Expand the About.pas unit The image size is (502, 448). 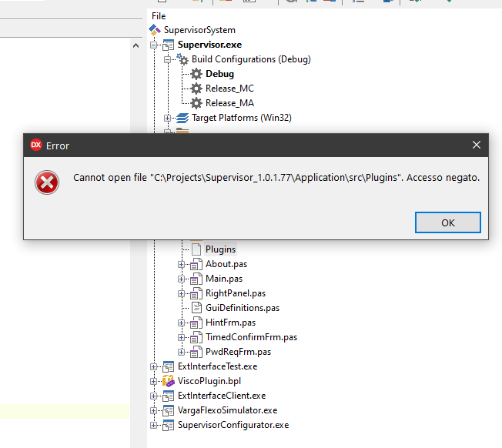pyautogui.click(x=181, y=264)
